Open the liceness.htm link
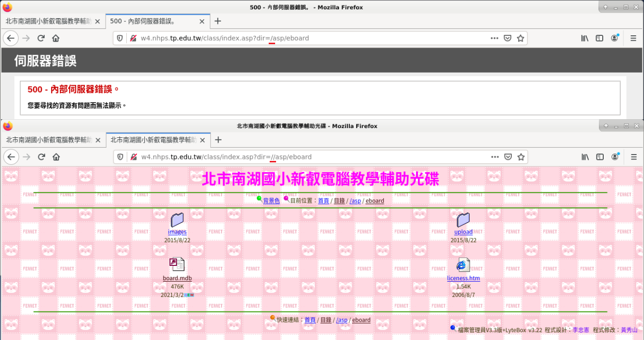The width and height of the screenshot is (644, 340). tap(463, 278)
